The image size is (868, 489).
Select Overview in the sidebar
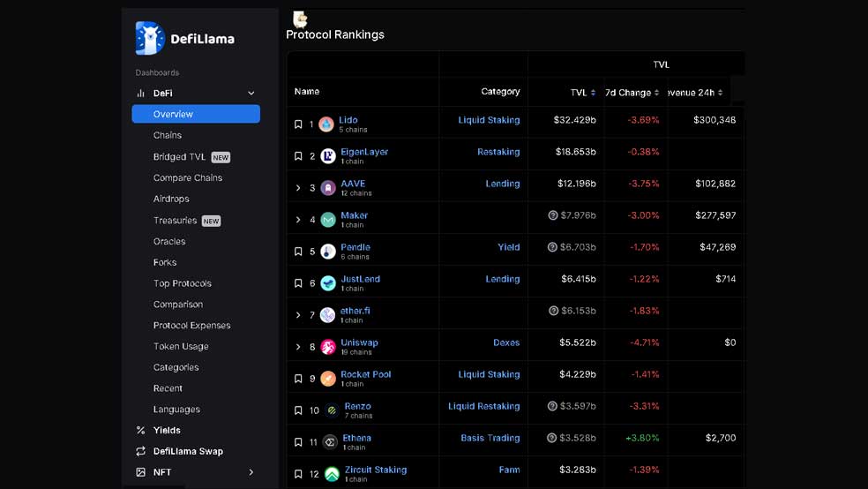[196, 114]
